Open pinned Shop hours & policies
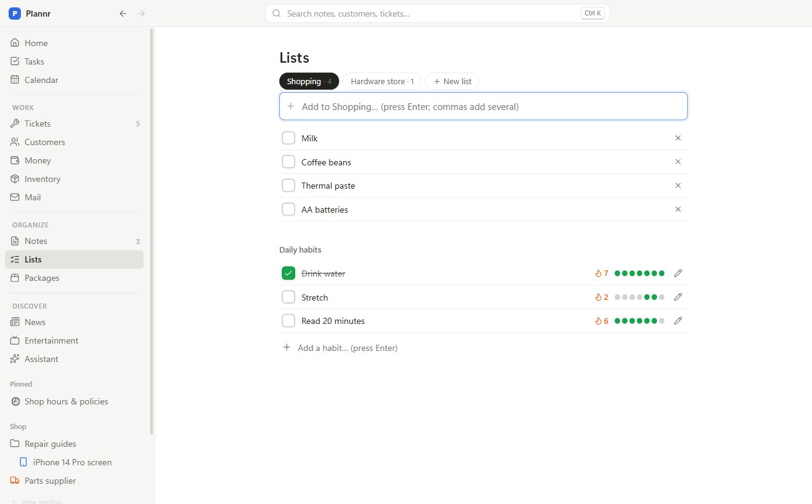This screenshot has width=812, height=504. point(74,401)
